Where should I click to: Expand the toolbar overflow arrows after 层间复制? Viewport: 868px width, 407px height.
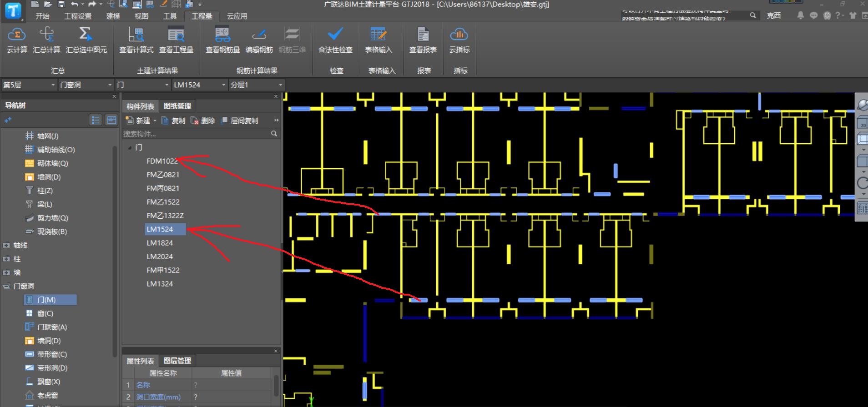276,121
